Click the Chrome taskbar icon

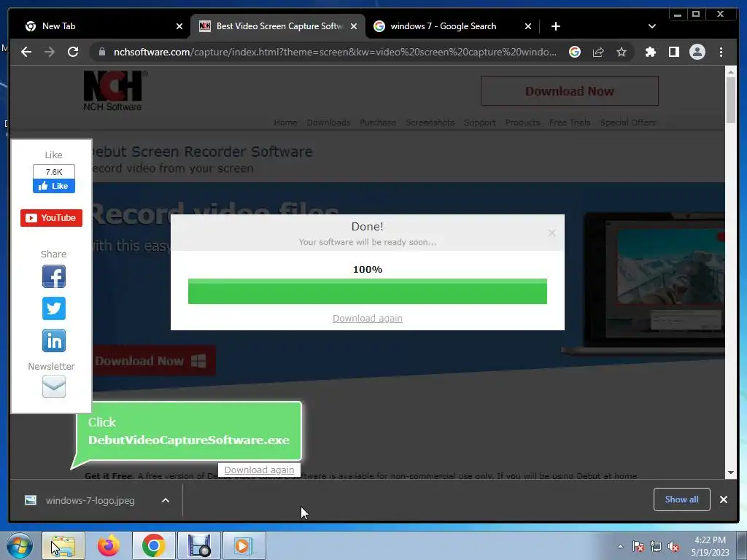(153, 545)
